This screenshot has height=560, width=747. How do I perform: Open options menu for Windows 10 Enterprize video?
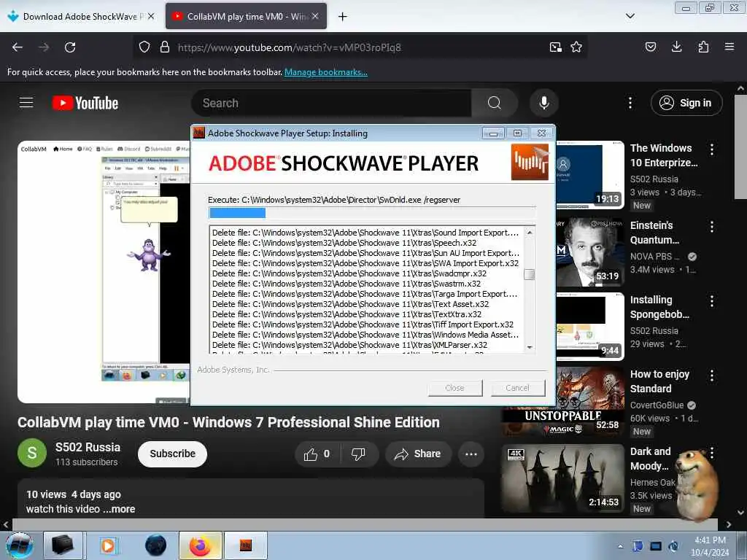click(712, 149)
